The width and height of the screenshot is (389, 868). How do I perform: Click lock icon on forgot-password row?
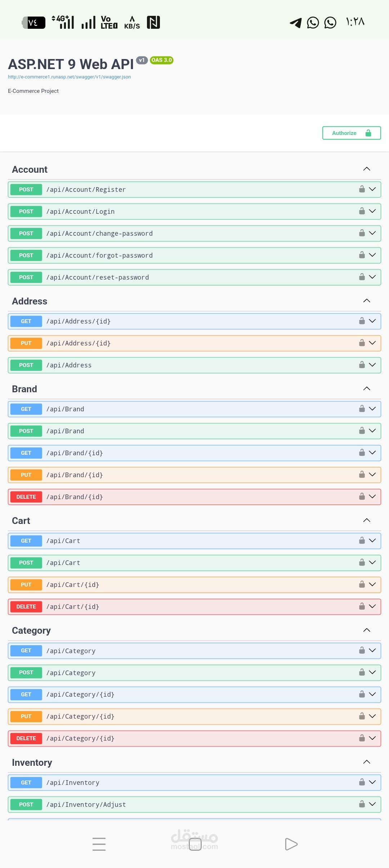coord(362,255)
